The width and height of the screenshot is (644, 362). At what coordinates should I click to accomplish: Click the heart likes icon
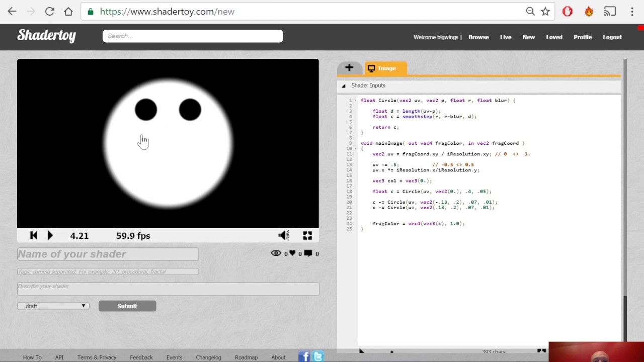point(292,253)
